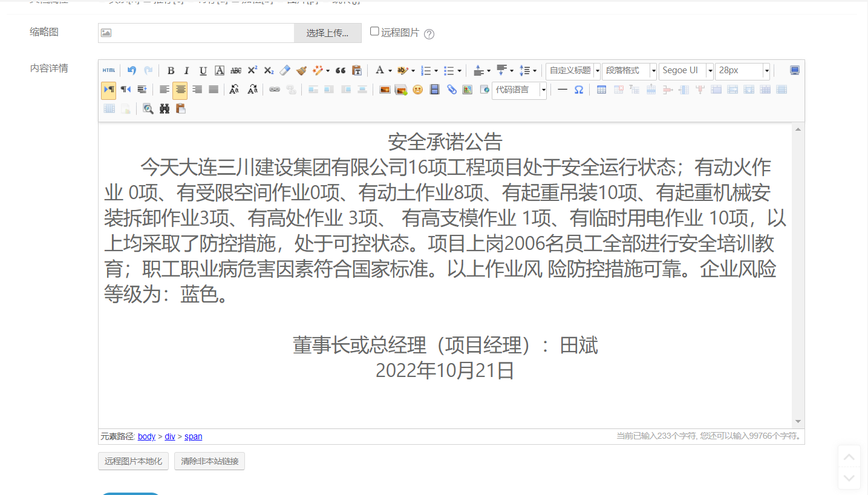The width and height of the screenshot is (868, 495).
Task: Click help icon beside 远程图片
Action: tap(429, 34)
